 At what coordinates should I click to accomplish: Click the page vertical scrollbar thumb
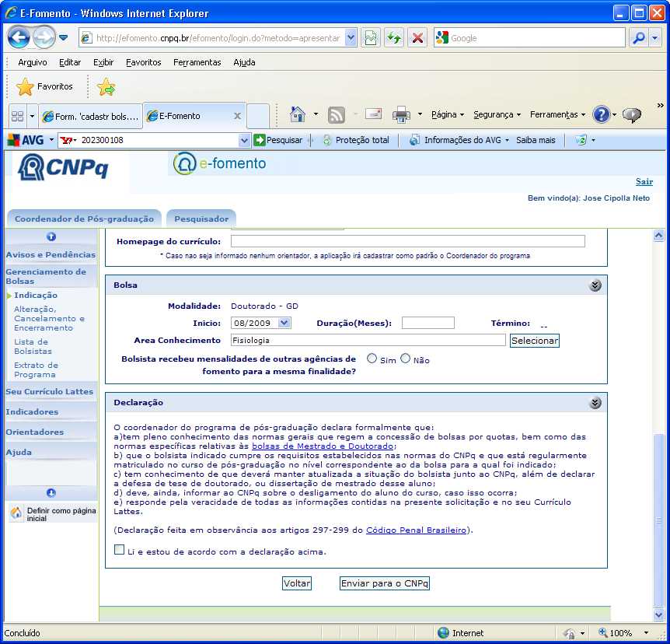tap(659, 521)
